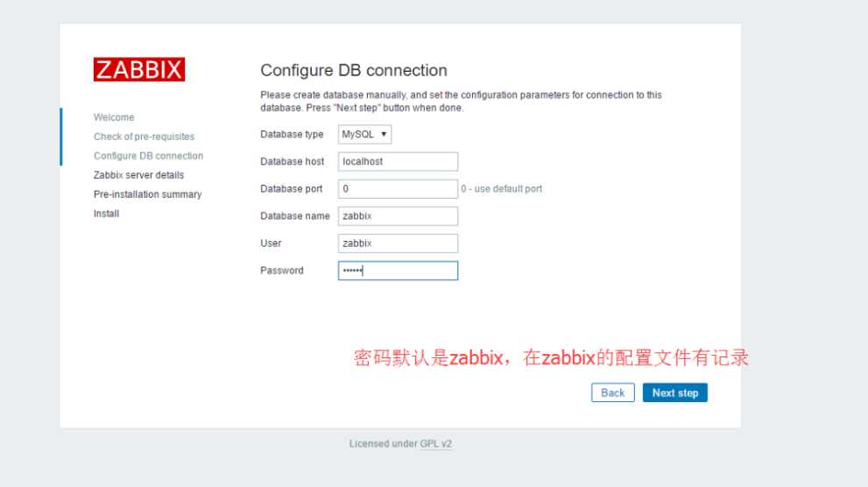Select the Welcome step in sidebar

[x=114, y=117]
